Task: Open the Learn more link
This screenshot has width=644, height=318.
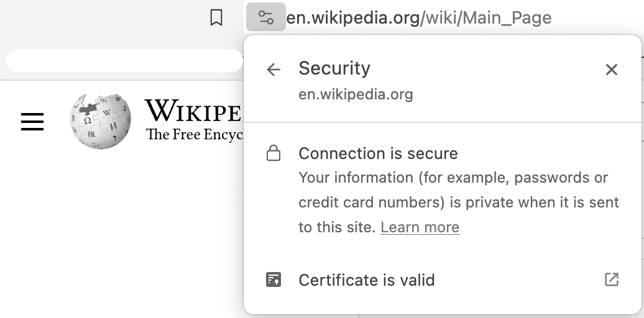Action: [420, 227]
